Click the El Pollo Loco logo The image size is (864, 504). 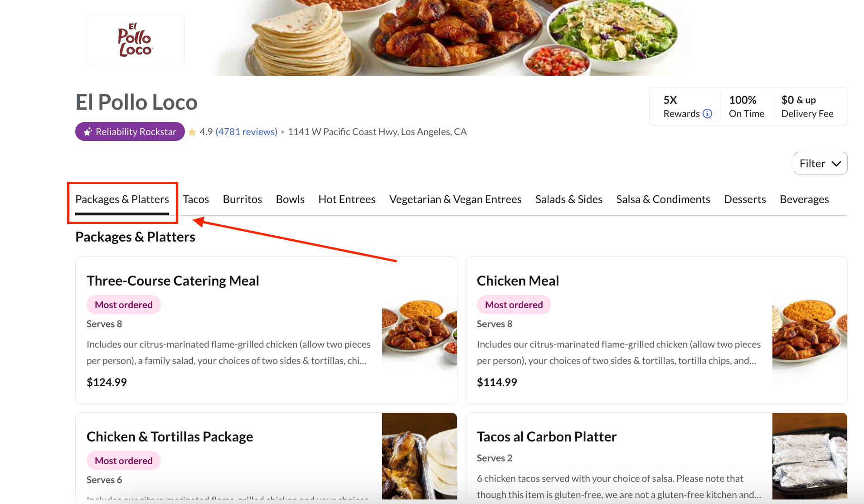tap(135, 39)
